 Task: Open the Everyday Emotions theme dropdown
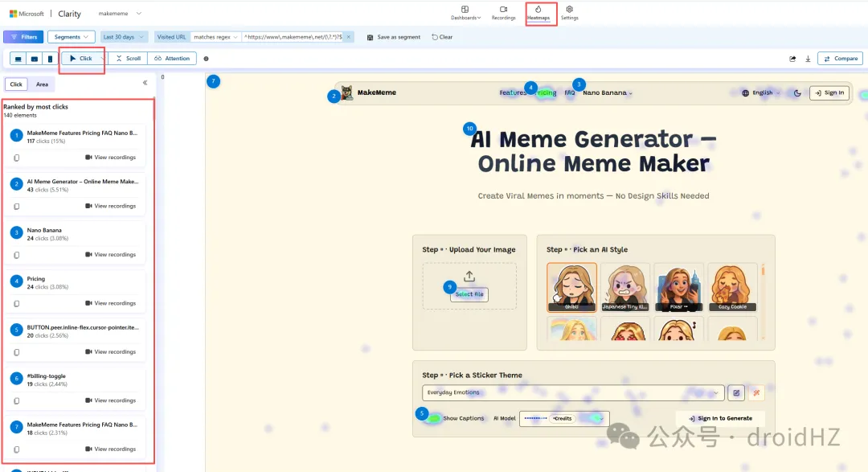click(574, 393)
